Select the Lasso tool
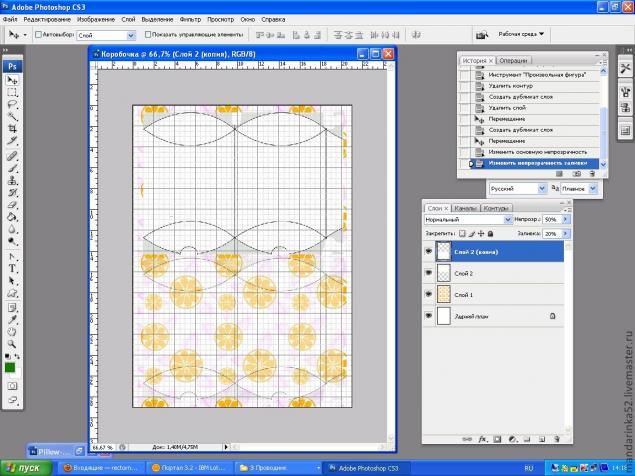This screenshot has width=635, height=476. 13,105
